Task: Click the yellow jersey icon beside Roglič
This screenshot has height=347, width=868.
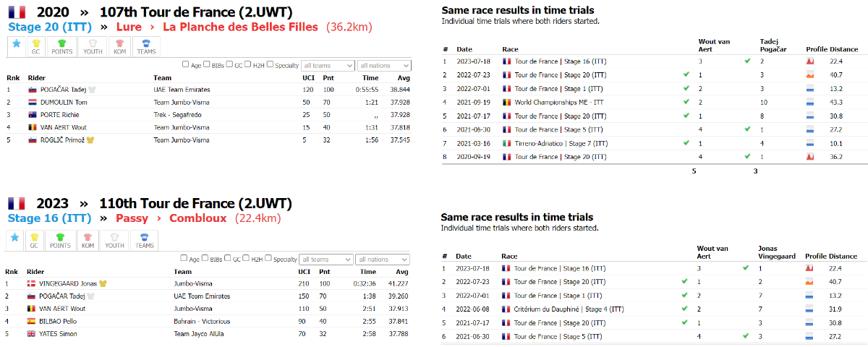Action: (x=90, y=140)
